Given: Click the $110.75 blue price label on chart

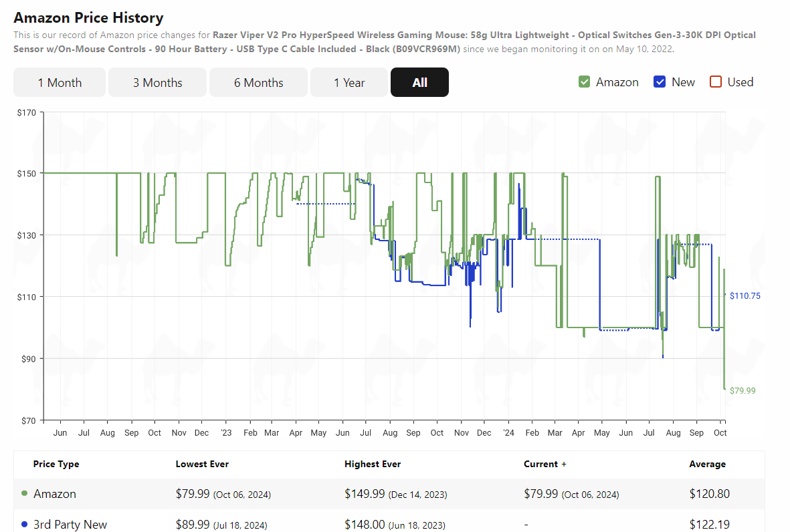Looking at the screenshot, I should tap(745, 295).
